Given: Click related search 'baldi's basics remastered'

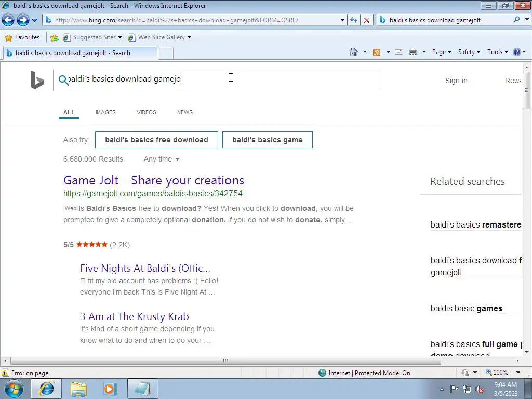Looking at the screenshot, I should [476, 224].
